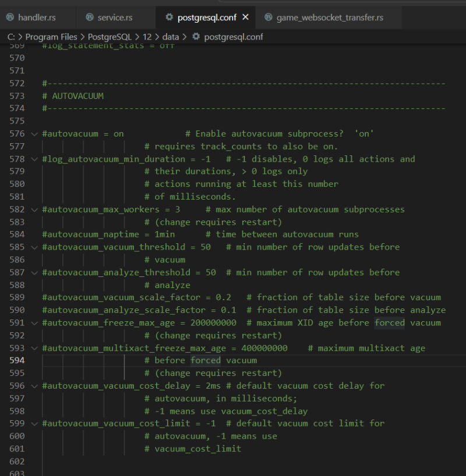Click the gear icon in the breadcrumb path
Viewport: 466px width, 476px height.
[196, 37]
